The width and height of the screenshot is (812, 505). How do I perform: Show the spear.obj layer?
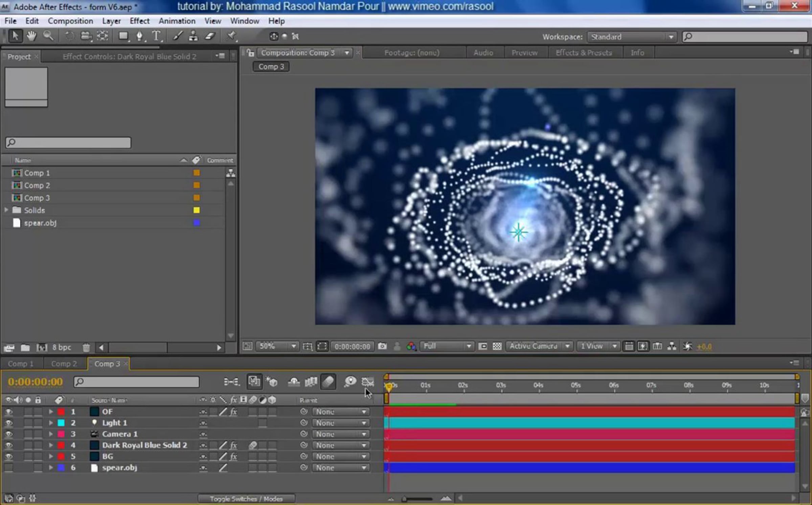[x=9, y=468]
